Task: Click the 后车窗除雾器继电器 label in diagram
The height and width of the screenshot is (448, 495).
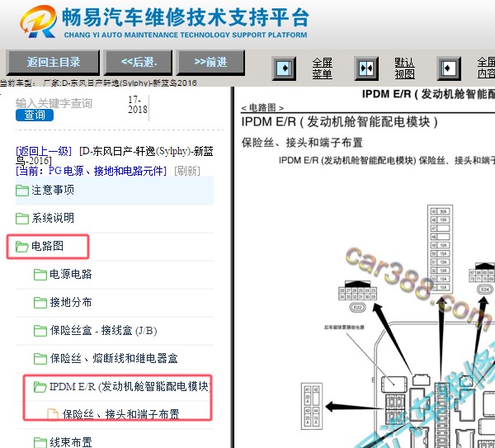Action: (x=344, y=327)
